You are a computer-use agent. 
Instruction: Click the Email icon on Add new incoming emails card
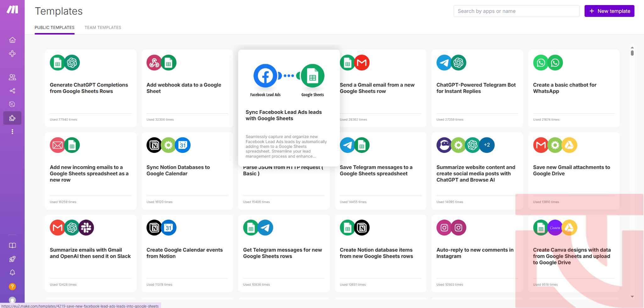pos(58,145)
